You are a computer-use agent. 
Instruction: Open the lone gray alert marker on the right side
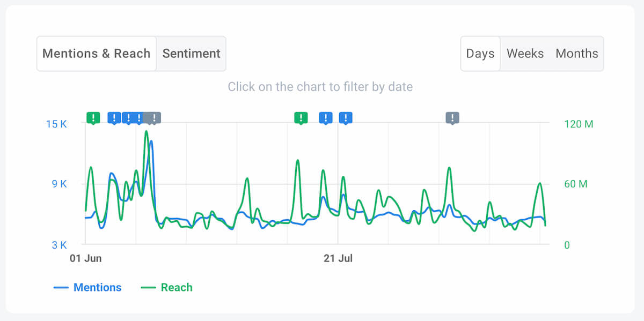(452, 118)
